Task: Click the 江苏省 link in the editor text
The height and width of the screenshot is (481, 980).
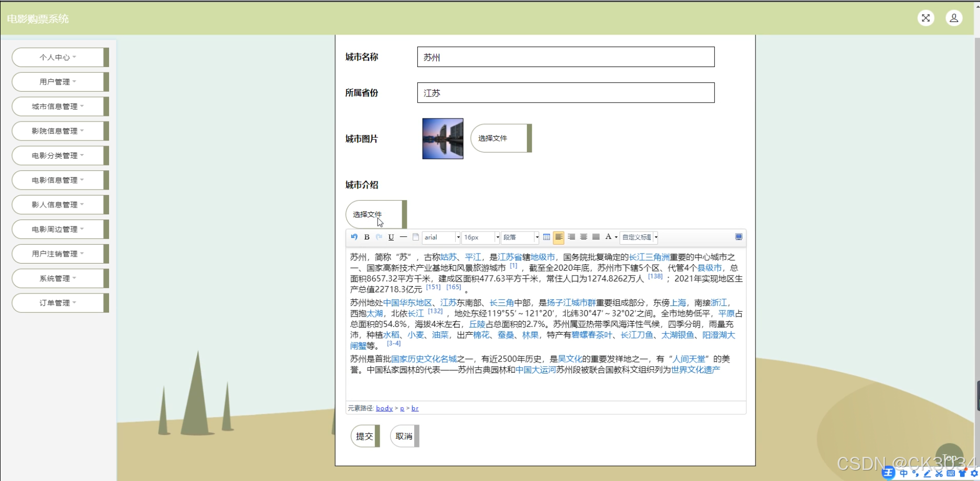Action: [x=510, y=257]
